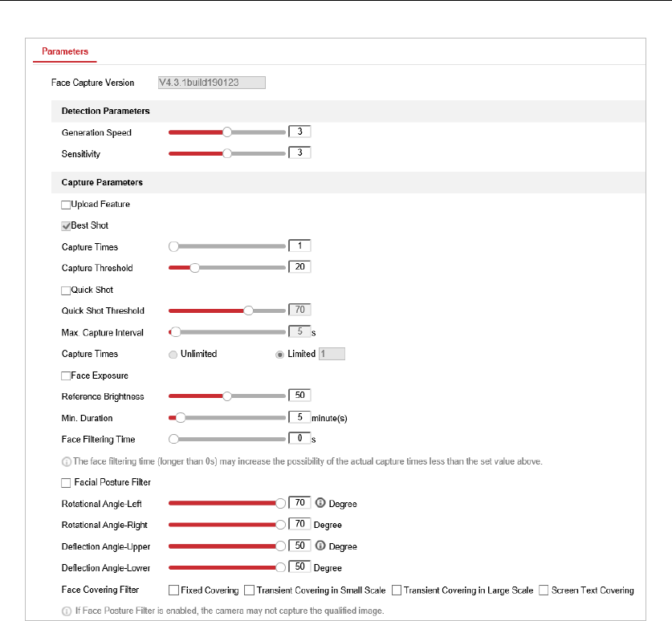Click the Generation Speed slider handle
Image resolution: width=672 pixels, height=621 pixels.
point(227,132)
